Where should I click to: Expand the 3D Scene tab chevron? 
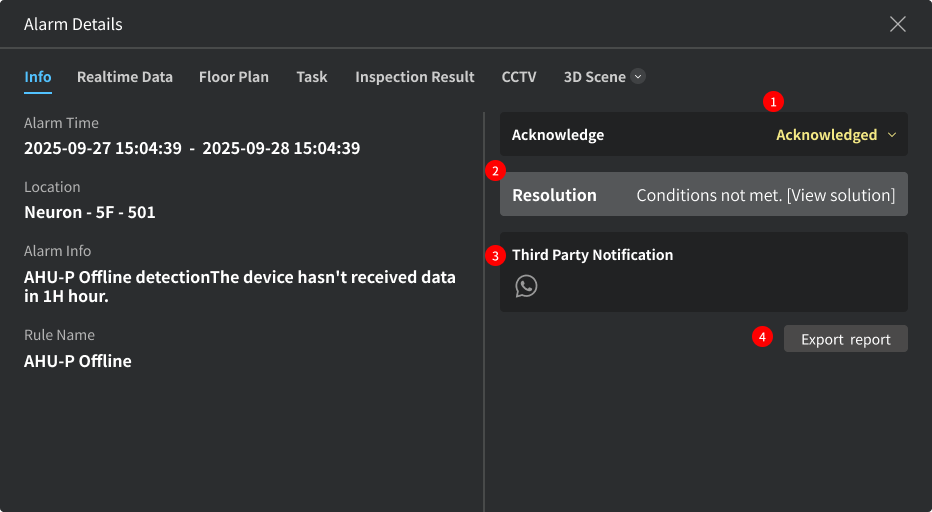tap(638, 76)
